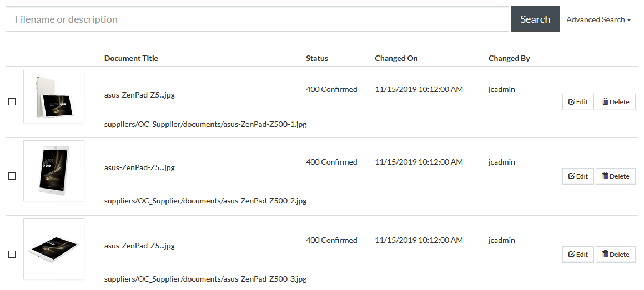Open thumbnail of asus-ZenPad-Z500-3.jpg

coord(54,249)
